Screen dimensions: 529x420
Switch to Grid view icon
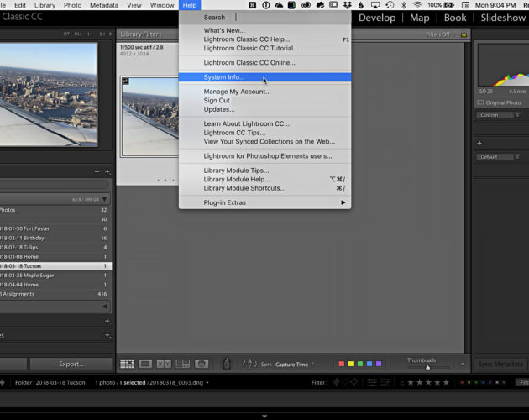click(x=127, y=364)
